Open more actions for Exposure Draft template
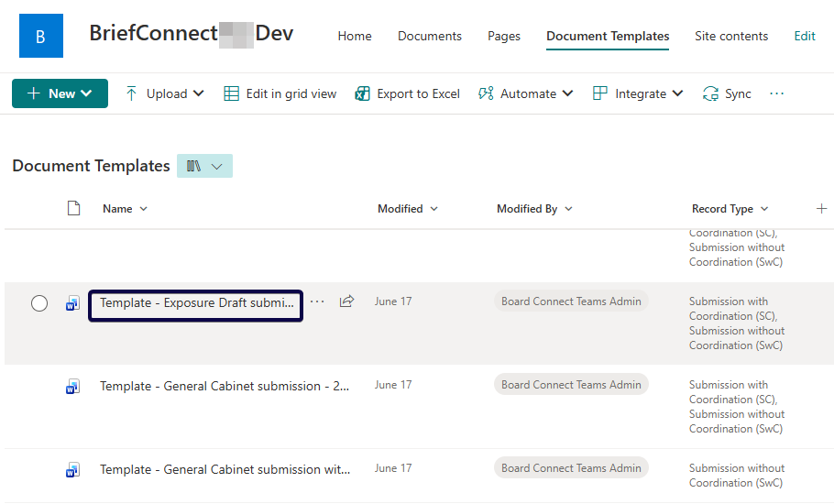Viewport: 834px width, 504px height. 317,301
